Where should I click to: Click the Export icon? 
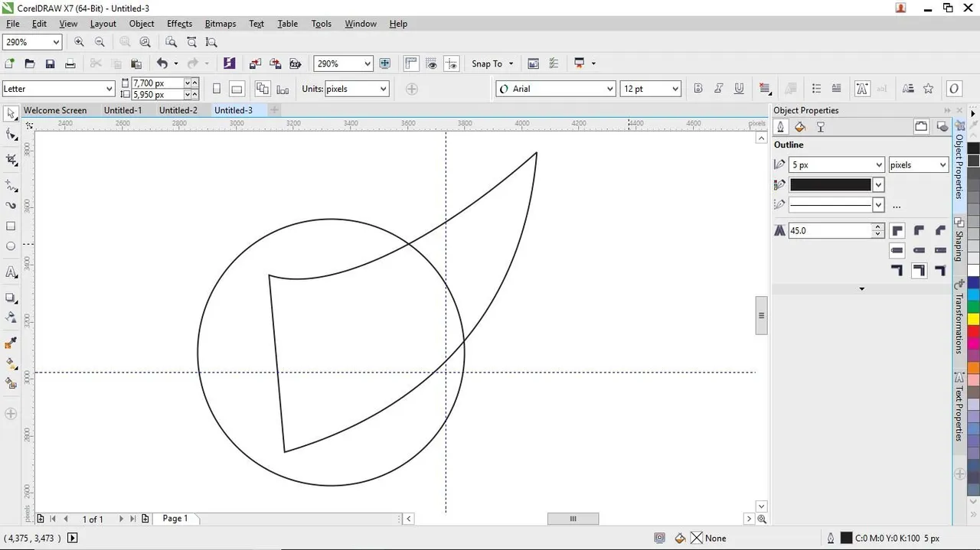tap(275, 63)
